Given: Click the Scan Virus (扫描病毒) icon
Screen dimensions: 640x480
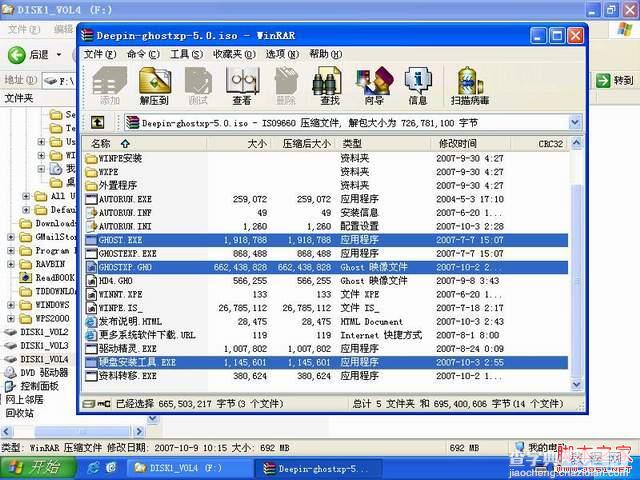Looking at the screenshot, I should pyautogui.click(x=470, y=86).
